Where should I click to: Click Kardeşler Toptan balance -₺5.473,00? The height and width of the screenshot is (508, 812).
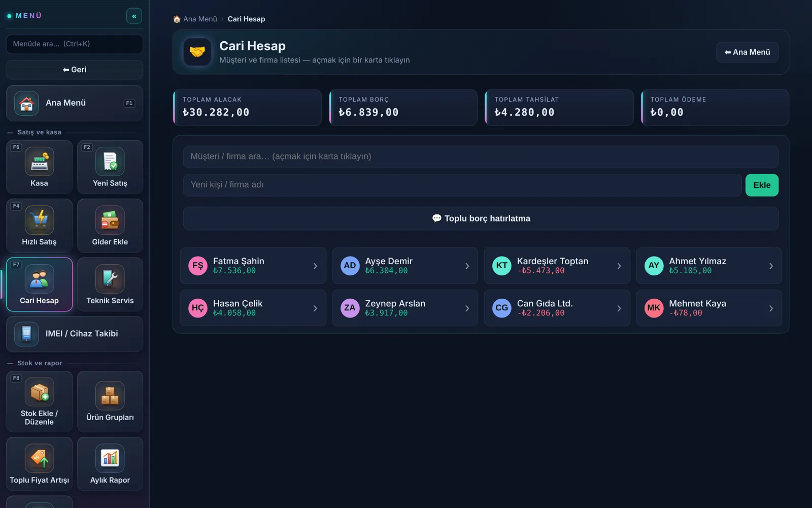point(540,271)
